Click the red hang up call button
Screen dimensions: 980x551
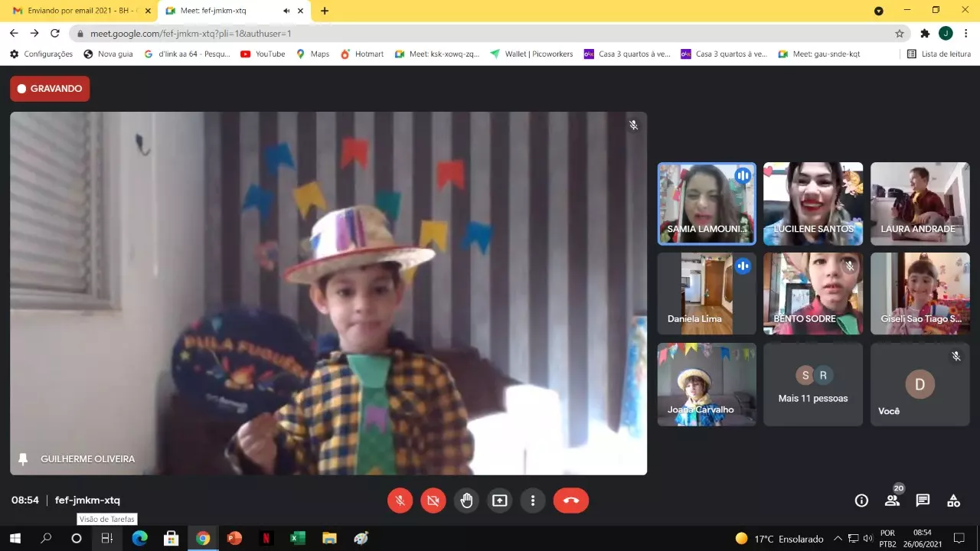[570, 500]
